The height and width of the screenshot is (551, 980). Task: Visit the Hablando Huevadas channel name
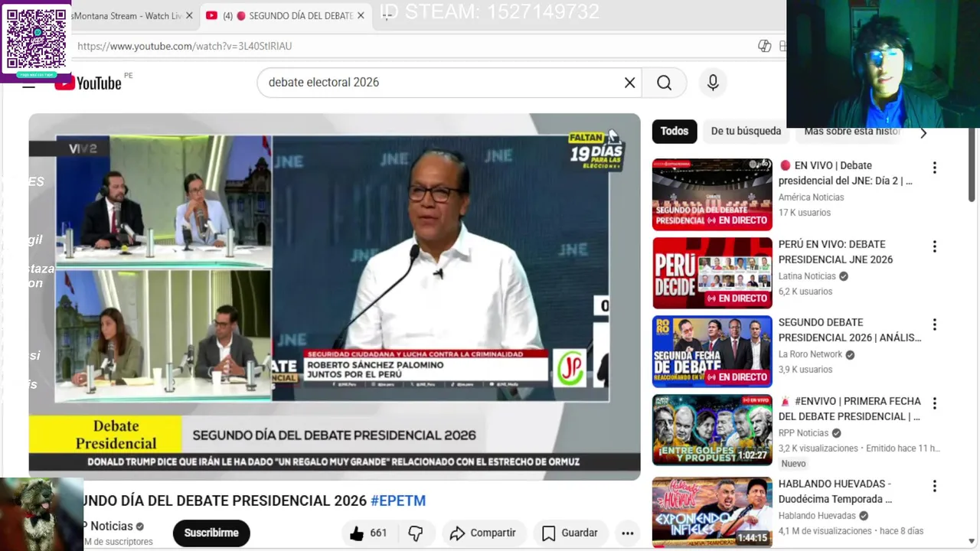coord(817,516)
